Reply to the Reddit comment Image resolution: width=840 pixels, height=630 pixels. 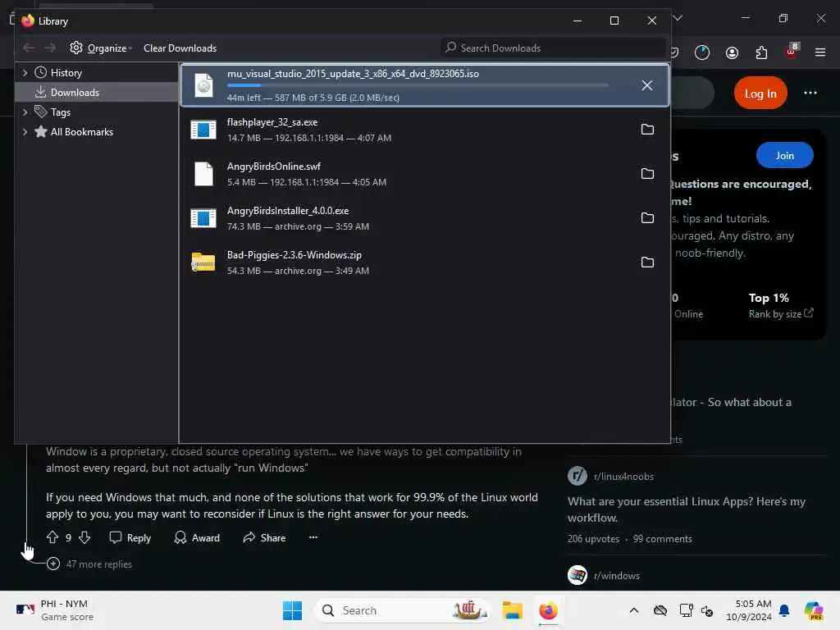(130, 537)
